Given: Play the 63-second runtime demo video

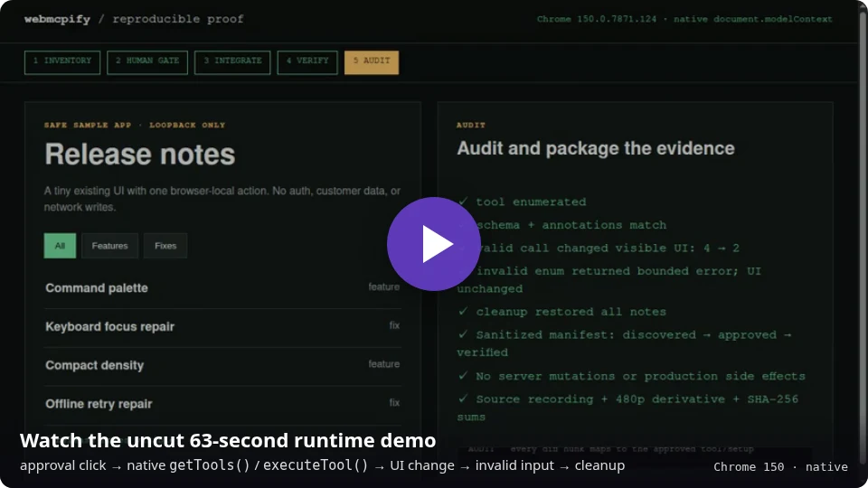Looking at the screenshot, I should tap(433, 244).
